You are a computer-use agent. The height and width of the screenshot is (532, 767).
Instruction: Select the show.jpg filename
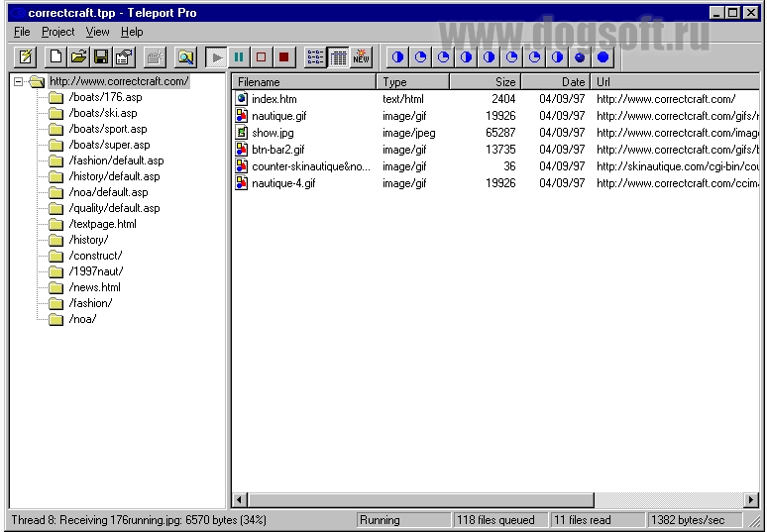pyautogui.click(x=273, y=133)
